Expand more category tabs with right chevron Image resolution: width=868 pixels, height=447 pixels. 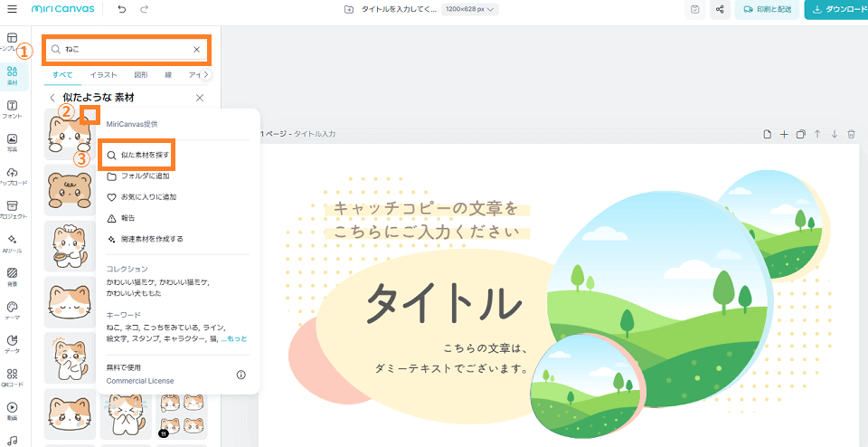click(206, 75)
